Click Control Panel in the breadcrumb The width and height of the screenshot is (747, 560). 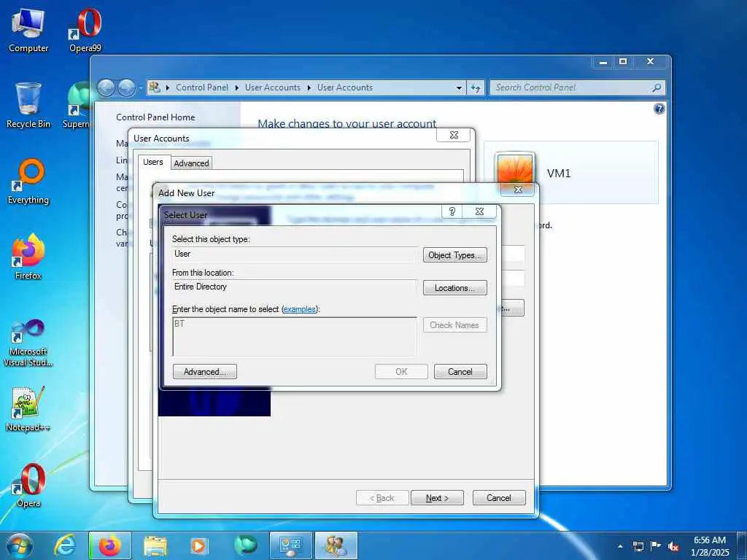click(x=201, y=87)
